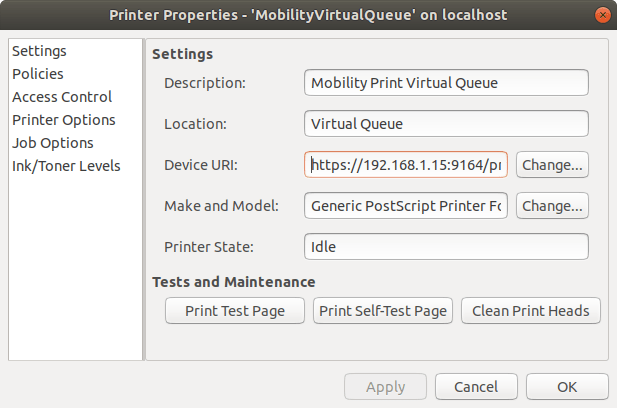617x408 pixels.
Task: Click the 'Device URI:' label
Action: coord(201,165)
